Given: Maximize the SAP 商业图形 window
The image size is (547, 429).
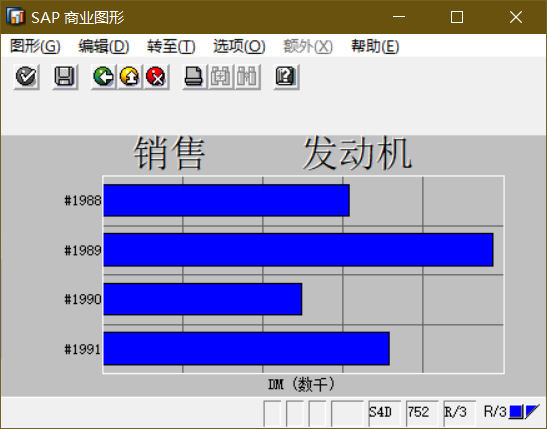Looking at the screenshot, I should pos(457,16).
